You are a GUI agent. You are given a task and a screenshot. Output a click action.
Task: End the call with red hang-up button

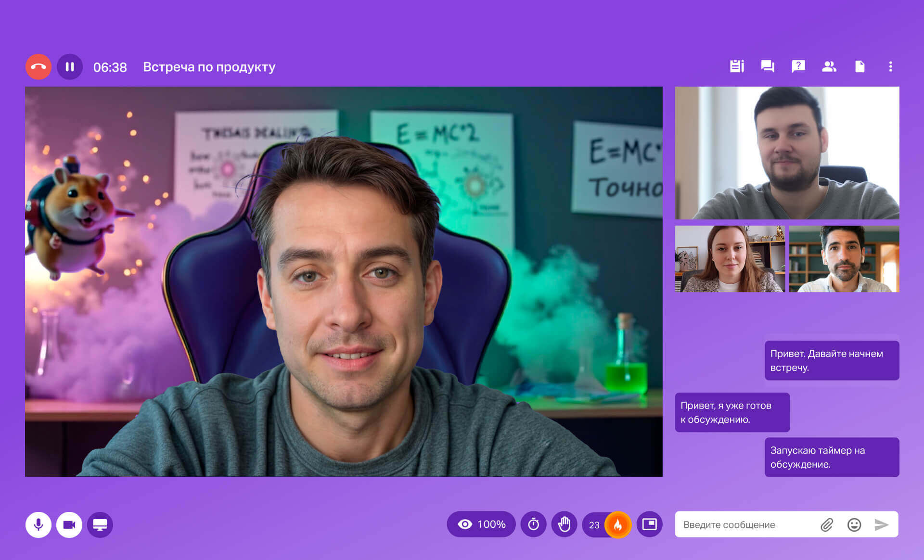click(x=38, y=67)
